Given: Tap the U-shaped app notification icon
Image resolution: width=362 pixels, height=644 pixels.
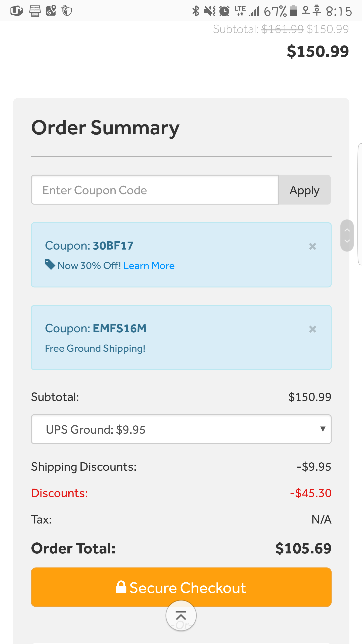Looking at the screenshot, I should 17,11.
